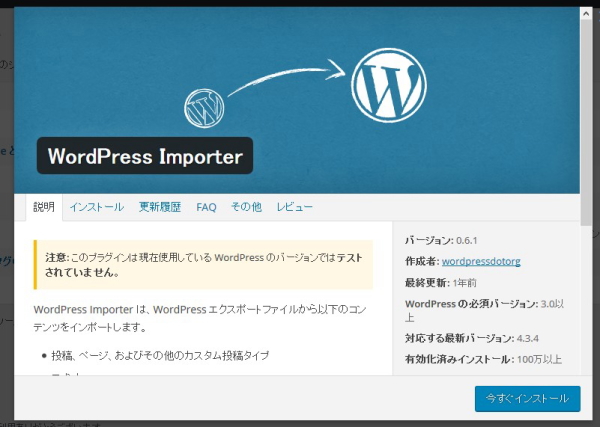
Task: Switch to the その他 tab
Action: [x=246, y=207]
